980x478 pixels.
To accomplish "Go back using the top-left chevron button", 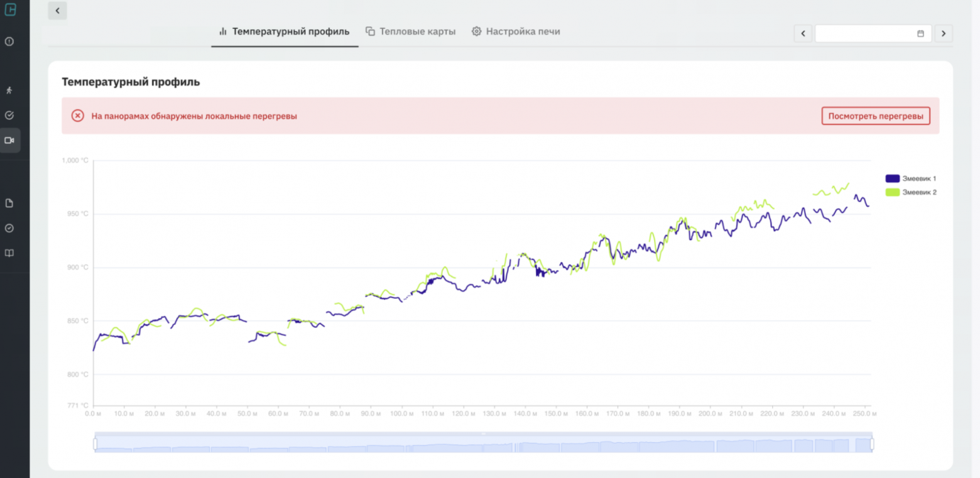I will (57, 11).
